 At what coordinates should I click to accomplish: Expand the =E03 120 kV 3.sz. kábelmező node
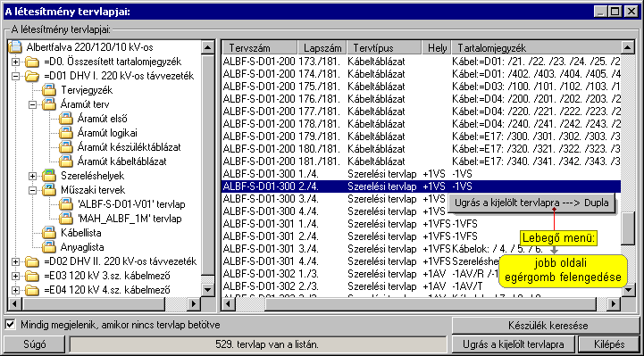(15, 276)
